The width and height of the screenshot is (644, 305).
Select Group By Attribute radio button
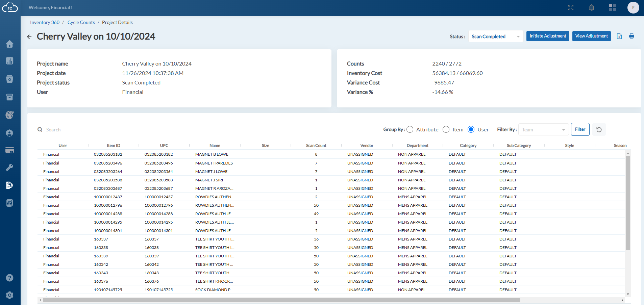[x=410, y=129]
